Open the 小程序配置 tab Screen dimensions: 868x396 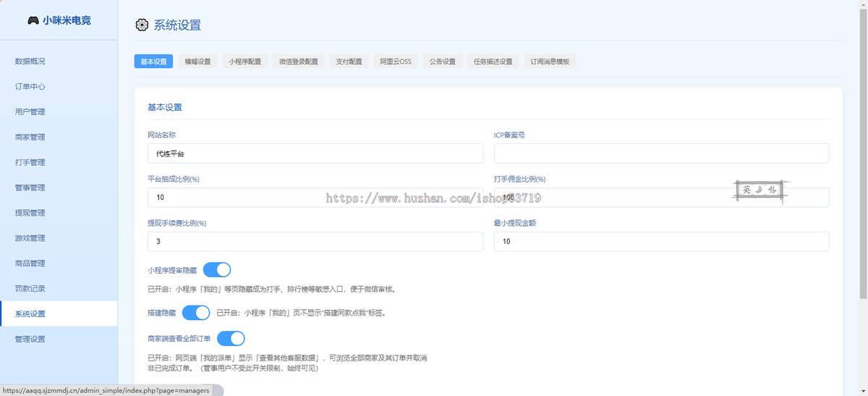pyautogui.click(x=245, y=62)
